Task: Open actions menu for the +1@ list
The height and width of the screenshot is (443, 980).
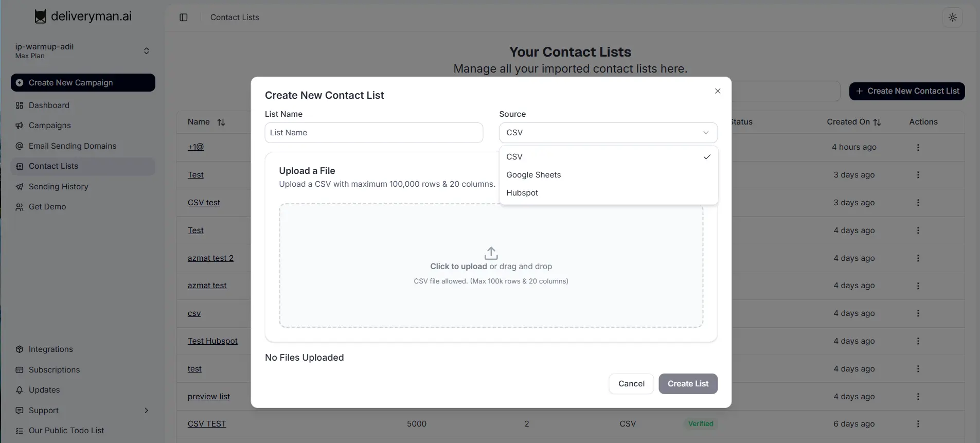Action: click(918, 148)
